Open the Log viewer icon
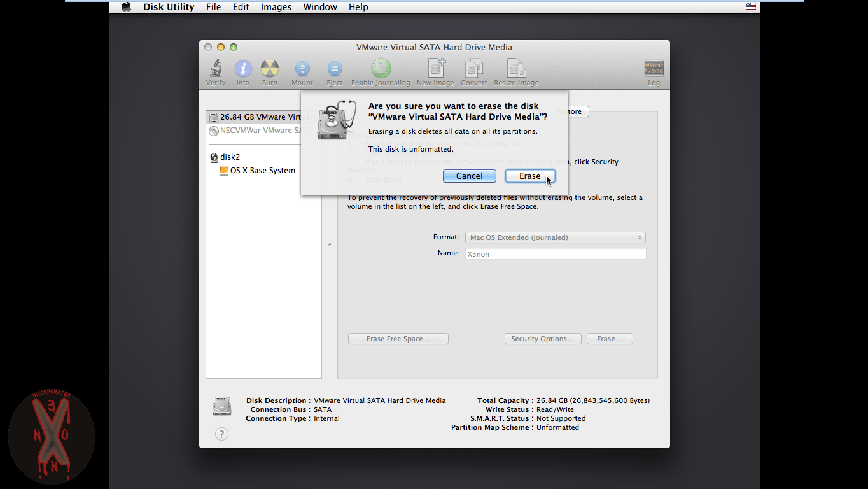Screen dimensions: 868x489 pos(654,69)
